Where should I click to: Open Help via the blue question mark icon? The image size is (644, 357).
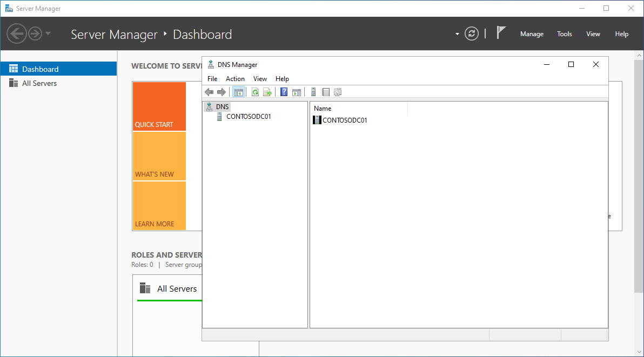[x=284, y=92]
